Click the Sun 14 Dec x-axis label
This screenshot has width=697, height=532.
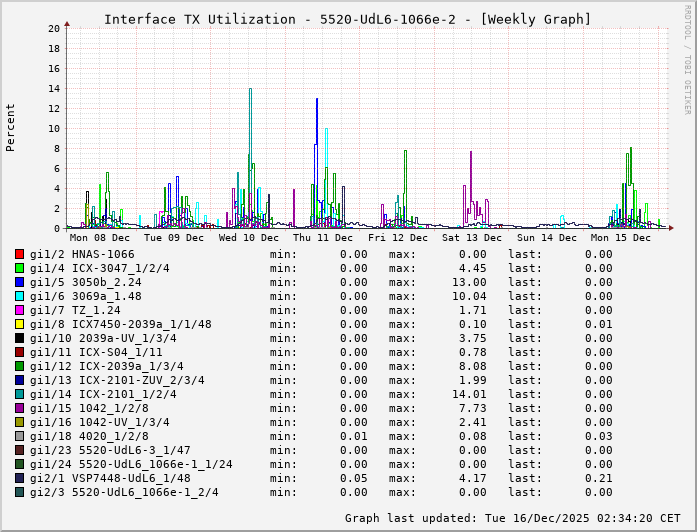pyautogui.click(x=547, y=238)
